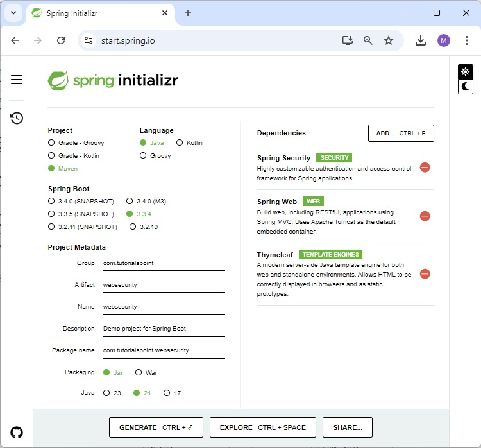This screenshot has width=481, height=448.
Task: Select Java version 17
Action: click(172, 393)
